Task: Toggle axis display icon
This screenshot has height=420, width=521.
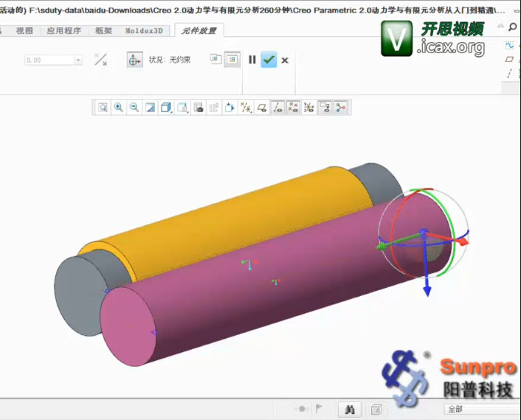Action: point(277,107)
